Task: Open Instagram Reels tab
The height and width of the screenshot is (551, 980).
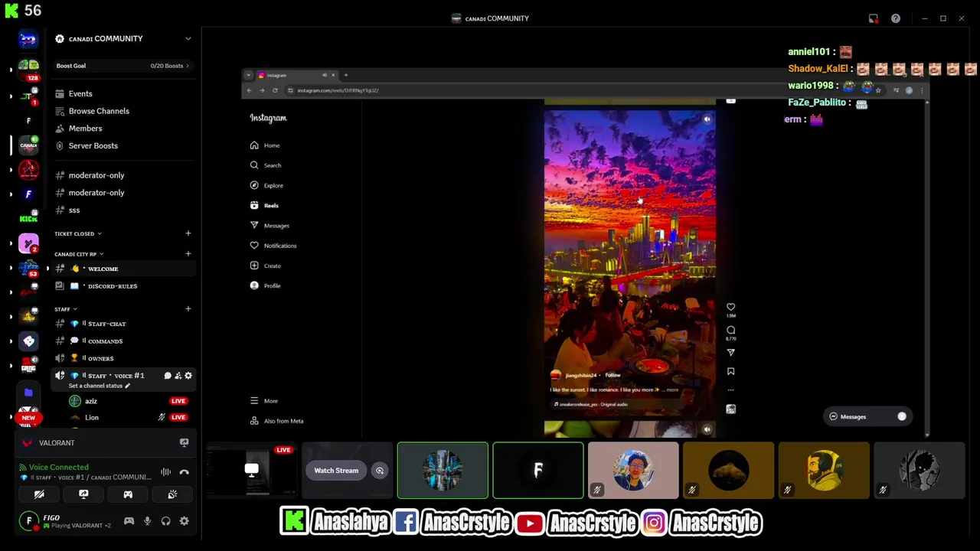Action: tap(264, 205)
